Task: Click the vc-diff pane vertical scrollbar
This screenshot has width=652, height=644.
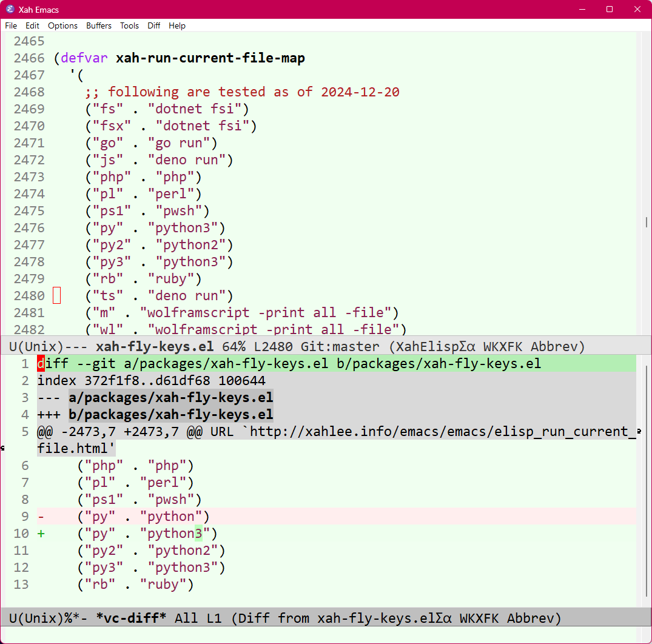Action: click(x=647, y=480)
